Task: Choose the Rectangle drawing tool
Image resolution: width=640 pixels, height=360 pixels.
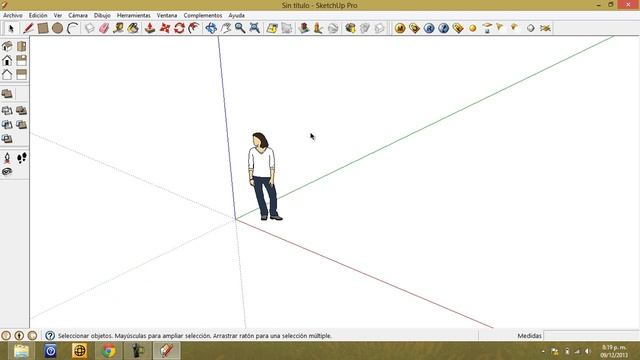Action: [x=42, y=28]
